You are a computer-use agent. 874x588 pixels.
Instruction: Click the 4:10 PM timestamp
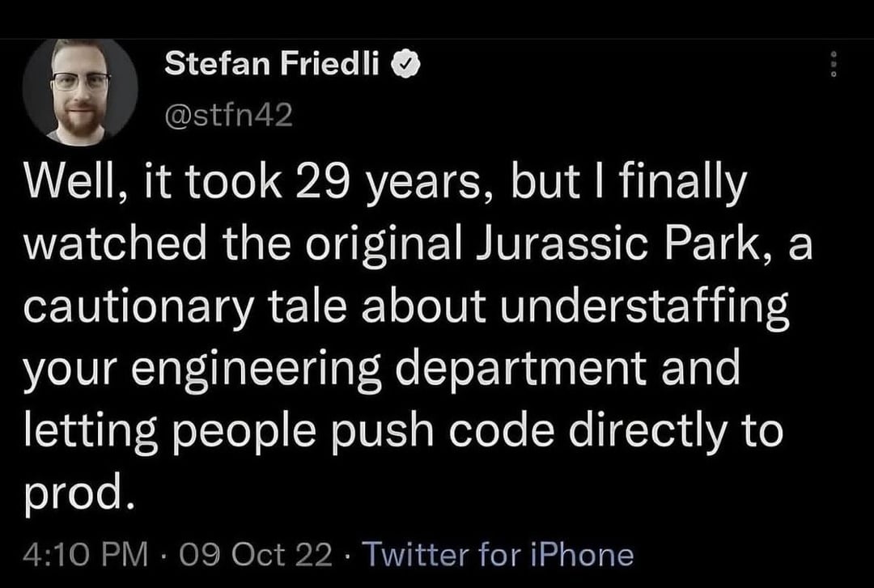tap(86, 554)
